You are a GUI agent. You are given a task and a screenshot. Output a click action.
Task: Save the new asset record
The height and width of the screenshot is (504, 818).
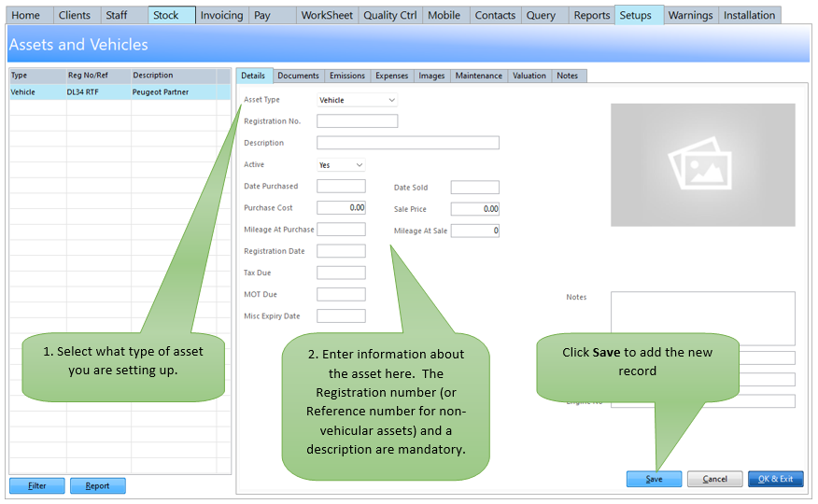point(655,479)
